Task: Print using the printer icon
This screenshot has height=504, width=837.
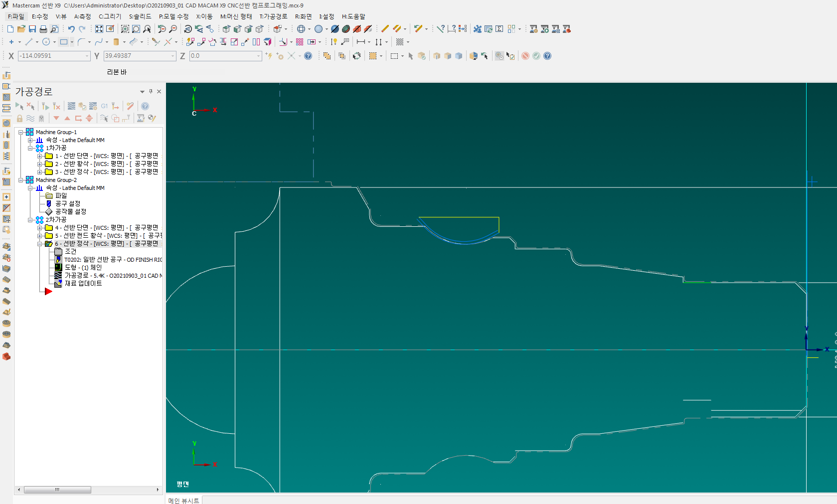Action: pyautogui.click(x=43, y=29)
